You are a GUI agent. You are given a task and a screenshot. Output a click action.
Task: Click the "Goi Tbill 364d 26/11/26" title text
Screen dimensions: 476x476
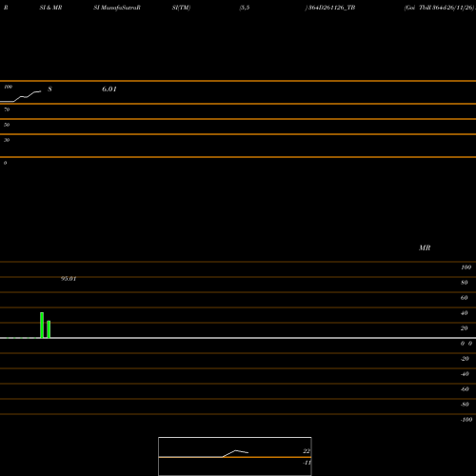point(440,8)
